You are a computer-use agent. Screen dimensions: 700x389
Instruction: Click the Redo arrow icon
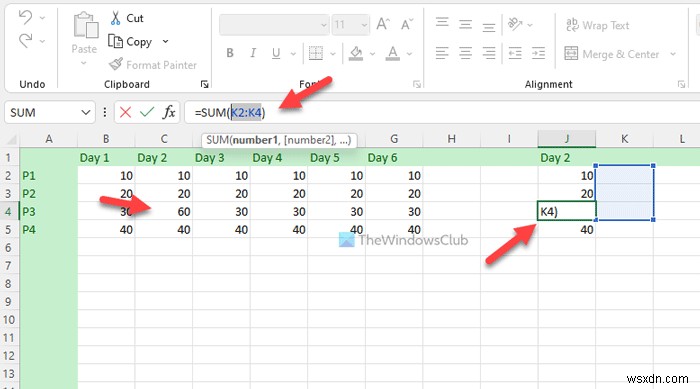[25, 41]
